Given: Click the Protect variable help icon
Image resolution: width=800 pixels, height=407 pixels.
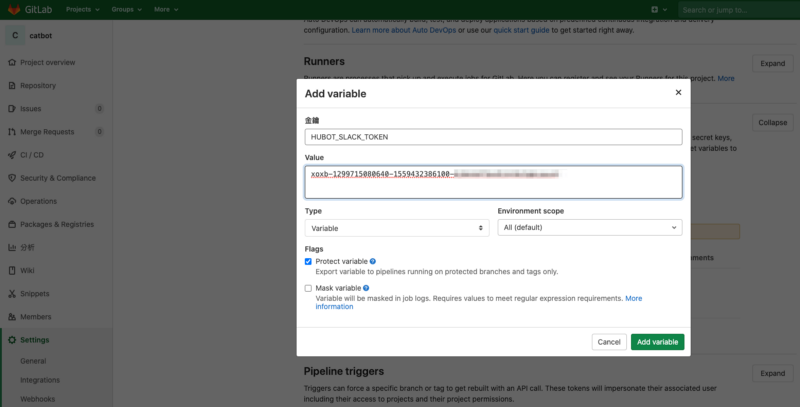Looking at the screenshot, I should tap(372, 261).
